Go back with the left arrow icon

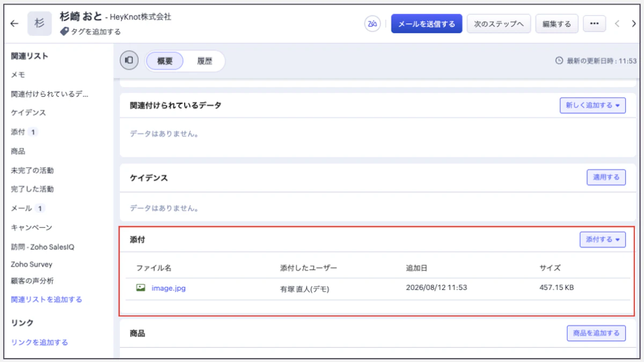coord(14,24)
